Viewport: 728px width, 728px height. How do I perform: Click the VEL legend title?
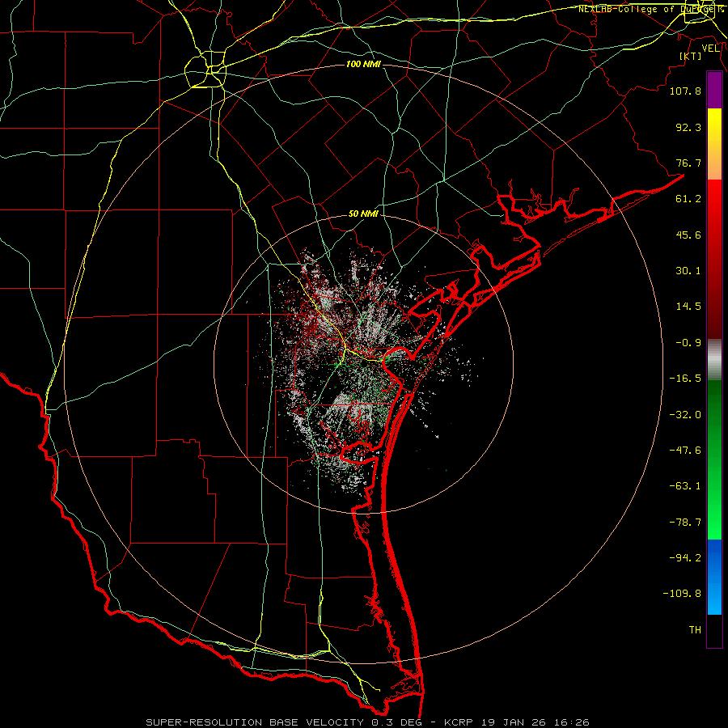(x=710, y=49)
